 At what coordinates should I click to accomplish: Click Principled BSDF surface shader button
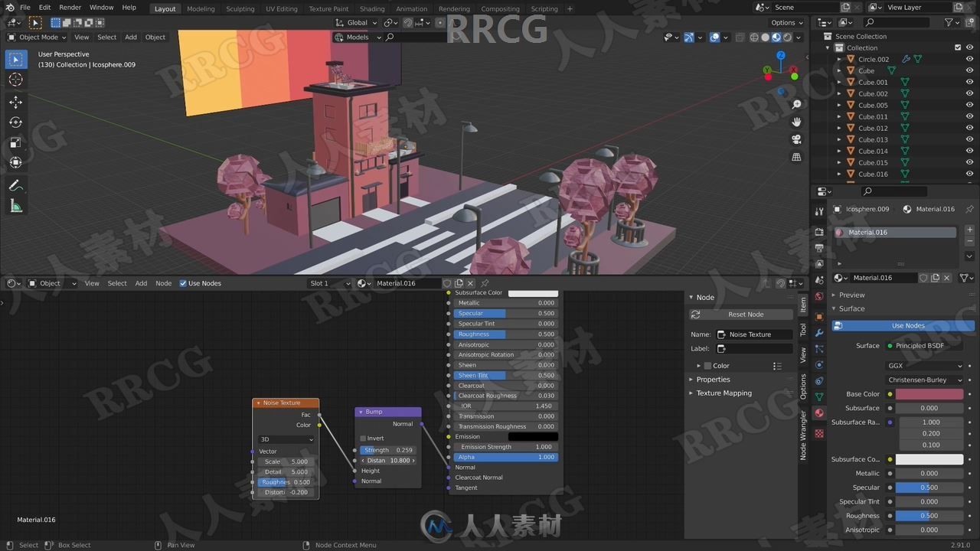point(924,346)
